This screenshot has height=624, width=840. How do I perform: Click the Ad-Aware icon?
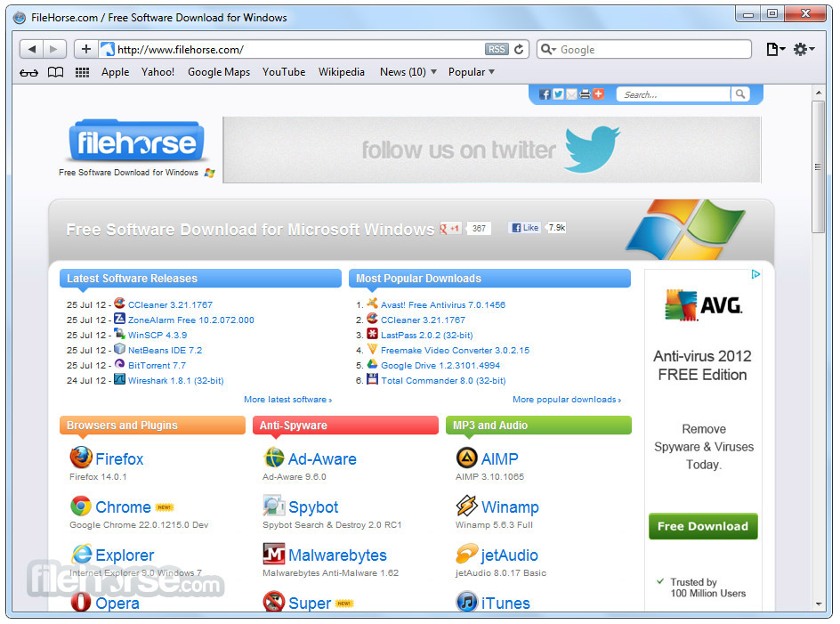click(274, 458)
